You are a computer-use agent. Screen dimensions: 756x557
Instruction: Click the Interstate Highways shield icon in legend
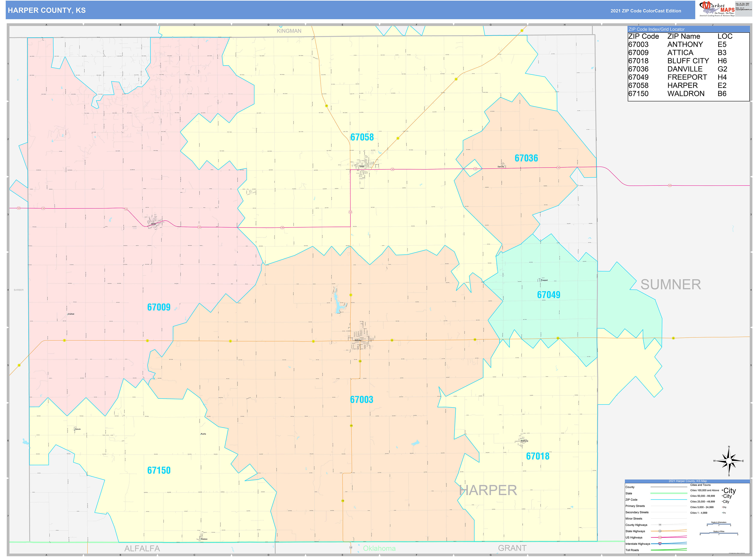pos(660,544)
